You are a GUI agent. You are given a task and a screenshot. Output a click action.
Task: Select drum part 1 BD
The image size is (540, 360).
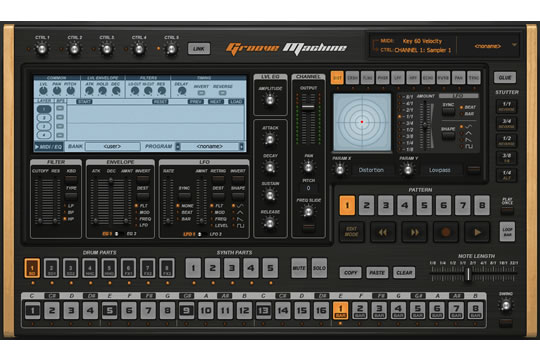tap(32, 268)
